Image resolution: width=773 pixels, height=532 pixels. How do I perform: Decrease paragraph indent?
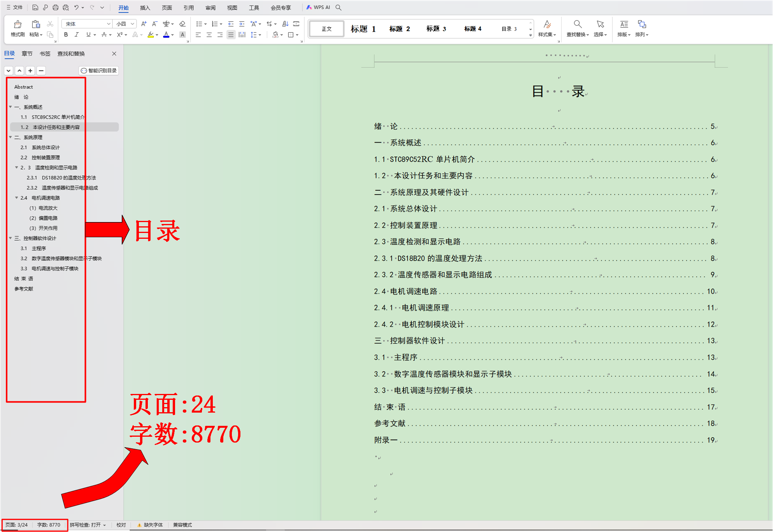click(x=231, y=24)
